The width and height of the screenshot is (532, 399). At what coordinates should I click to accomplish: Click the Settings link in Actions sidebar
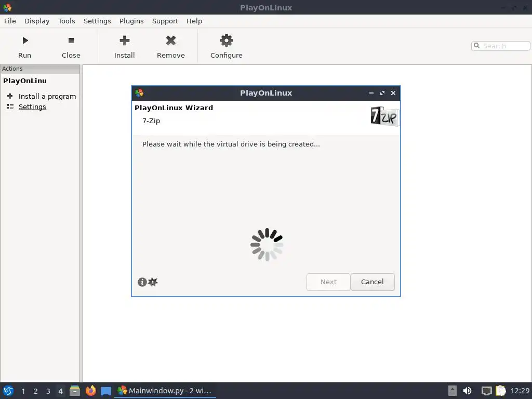(x=32, y=107)
